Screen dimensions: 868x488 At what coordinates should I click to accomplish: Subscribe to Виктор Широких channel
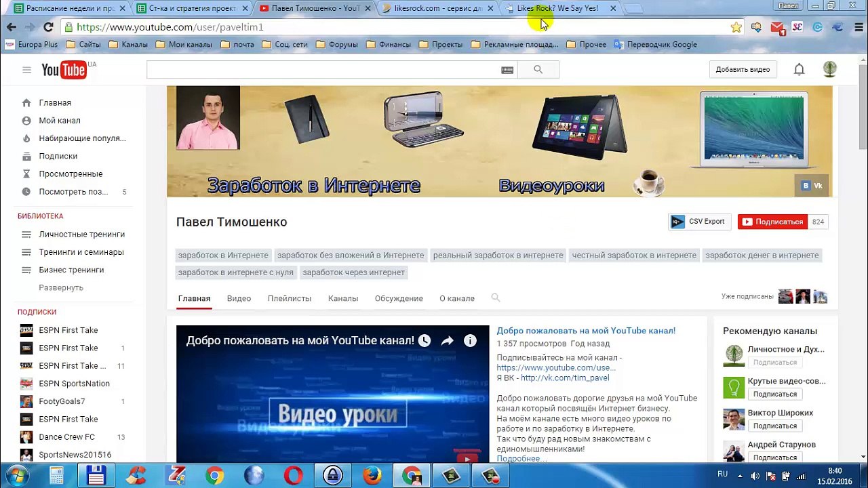point(774,426)
